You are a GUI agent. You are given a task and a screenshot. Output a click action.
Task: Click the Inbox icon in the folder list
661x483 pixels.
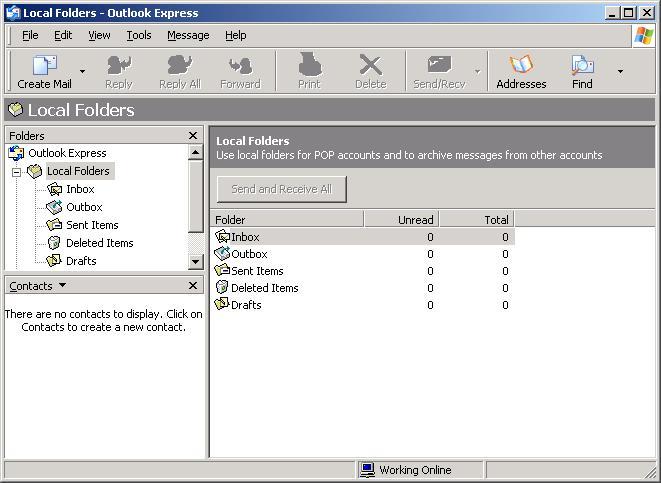(x=222, y=236)
